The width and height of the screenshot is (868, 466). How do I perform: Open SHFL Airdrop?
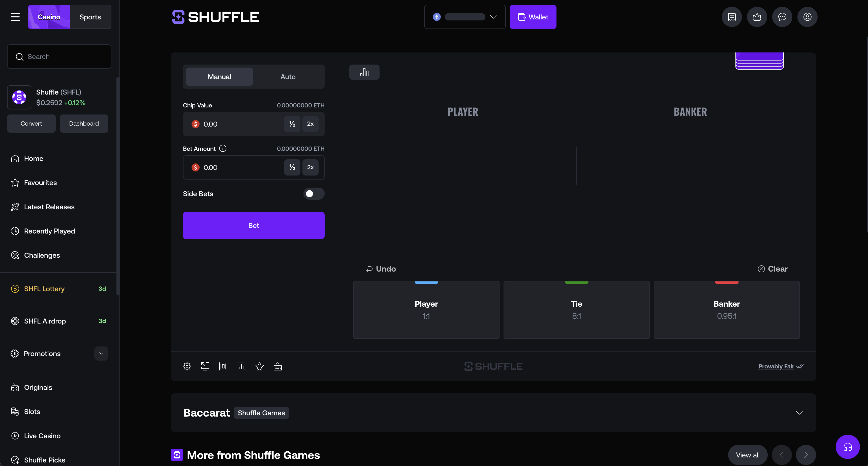pos(58,321)
